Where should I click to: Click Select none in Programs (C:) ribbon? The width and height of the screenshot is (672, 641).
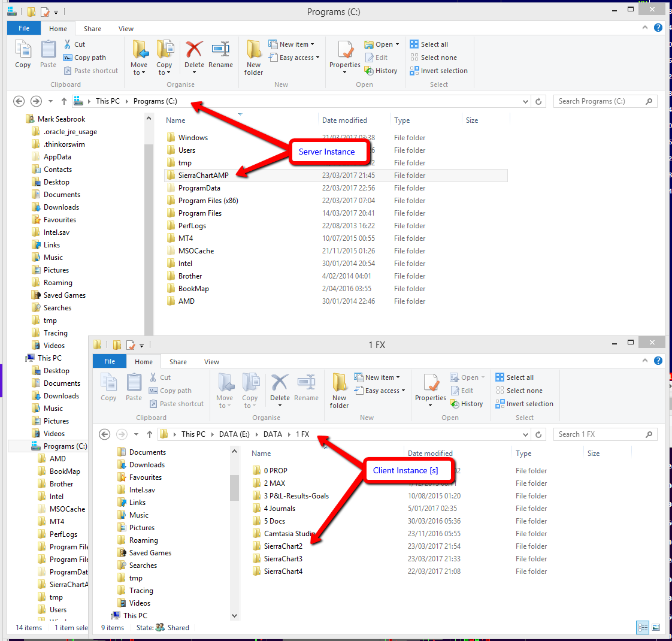(x=433, y=58)
